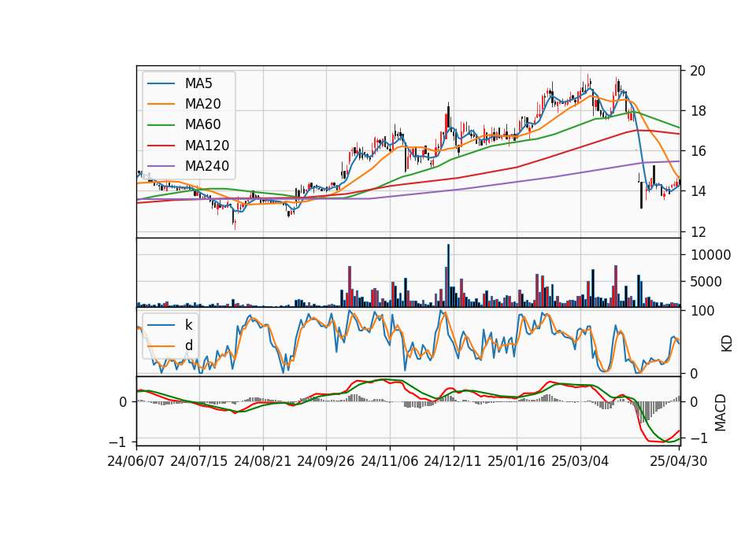Click the volume axis value 5000
The image size is (756, 543).
coord(706,282)
